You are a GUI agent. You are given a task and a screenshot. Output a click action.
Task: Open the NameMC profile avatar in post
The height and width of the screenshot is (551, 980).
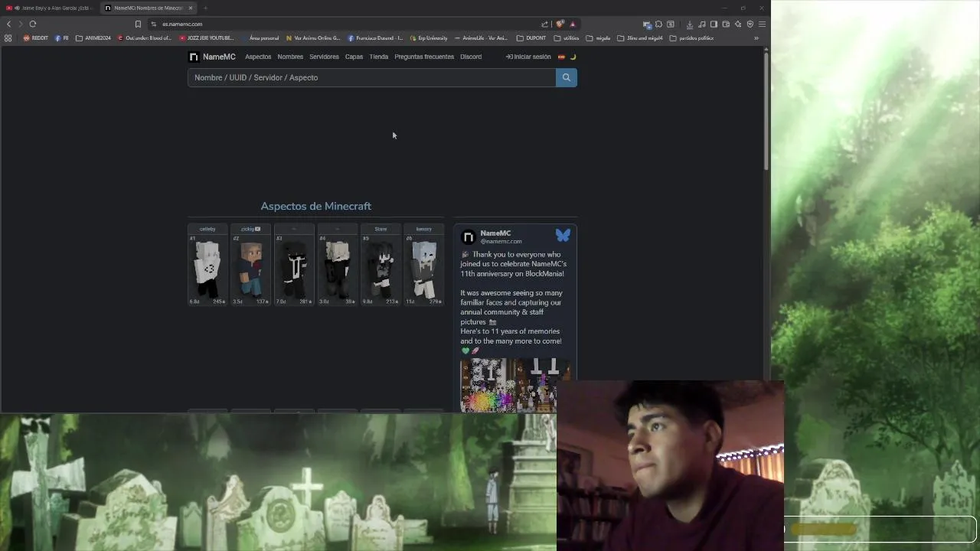(x=468, y=237)
